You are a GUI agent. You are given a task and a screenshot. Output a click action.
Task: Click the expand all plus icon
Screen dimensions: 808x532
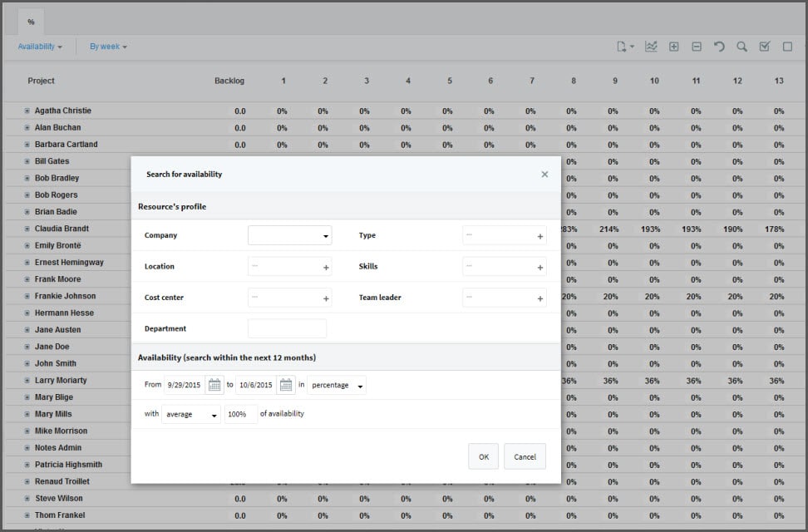pyautogui.click(x=674, y=47)
